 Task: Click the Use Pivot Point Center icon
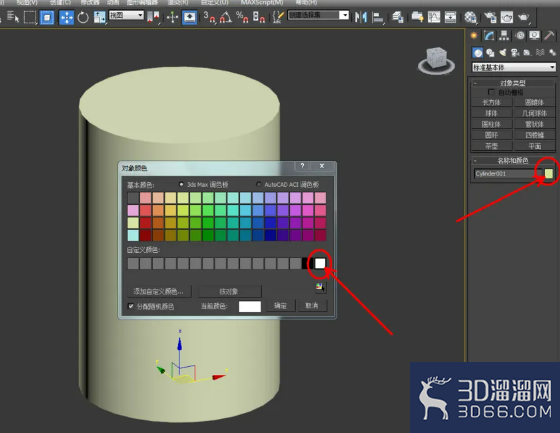pyautogui.click(x=154, y=17)
